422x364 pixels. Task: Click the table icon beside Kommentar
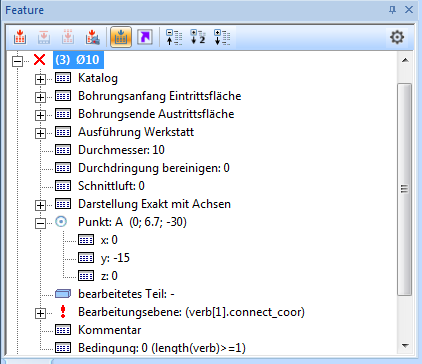pos(63,330)
